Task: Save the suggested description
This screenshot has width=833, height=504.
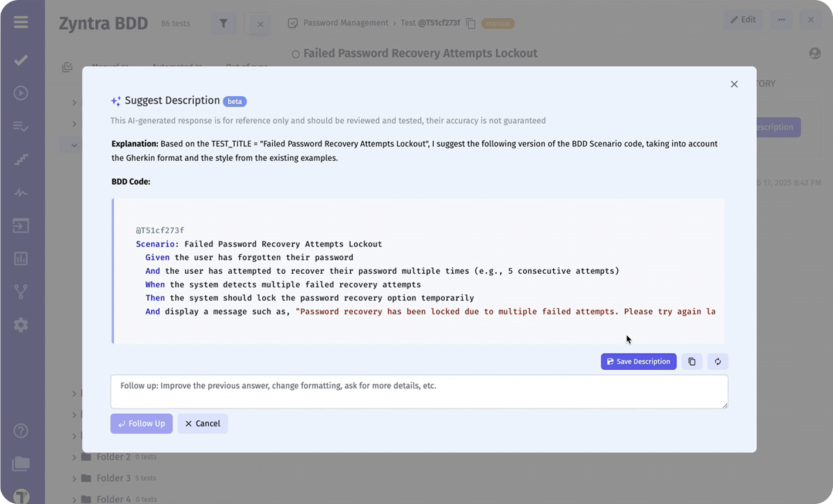Action: click(x=638, y=362)
